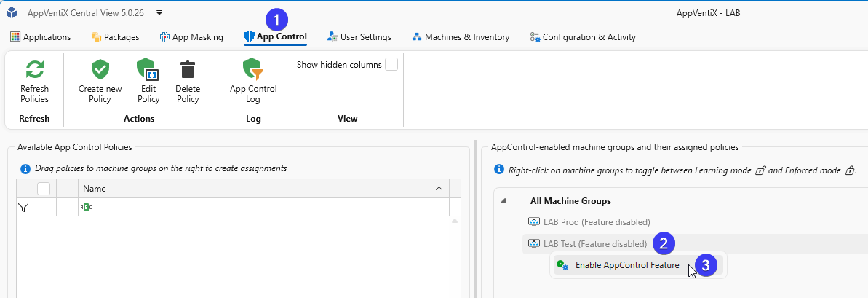Click the info icon beside Drag policies hint
This screenshot has height=298, width=868.
(x=24, y=168)
